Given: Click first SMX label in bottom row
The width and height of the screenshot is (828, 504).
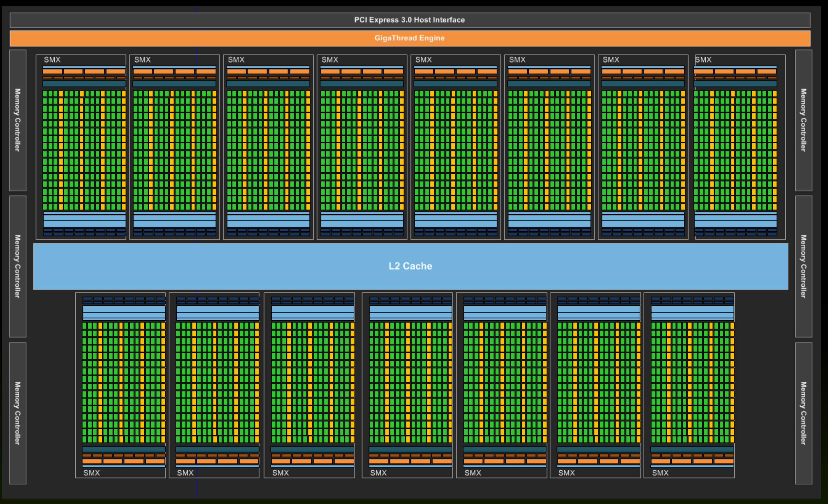Looking at the screenshot, I should (92, 473).
